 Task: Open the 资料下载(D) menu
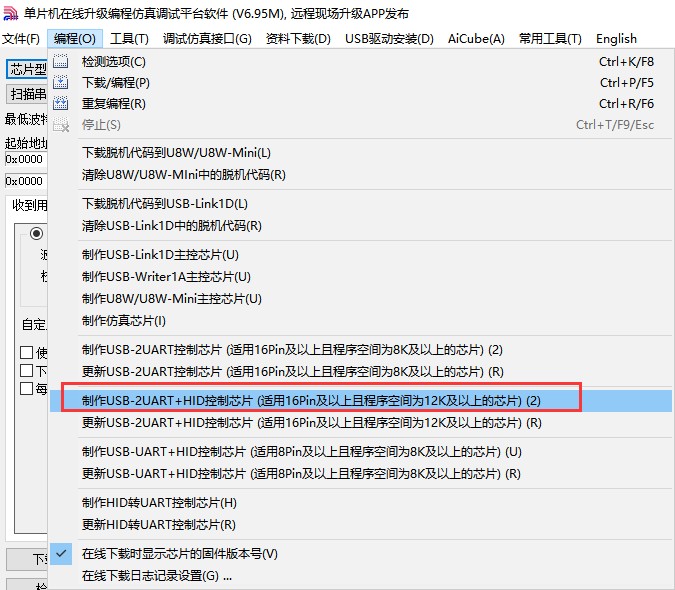(x=298, y=39)
